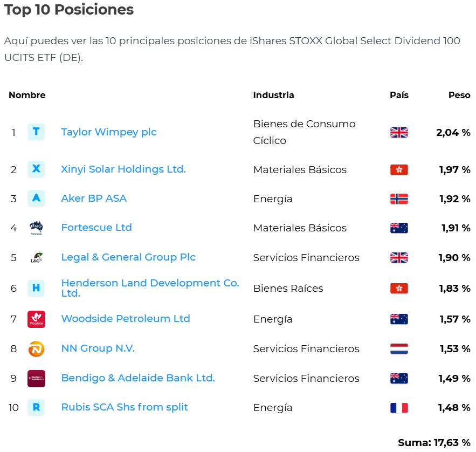Click the Peso column header
The image size is (476, 452).
(459, 95)
